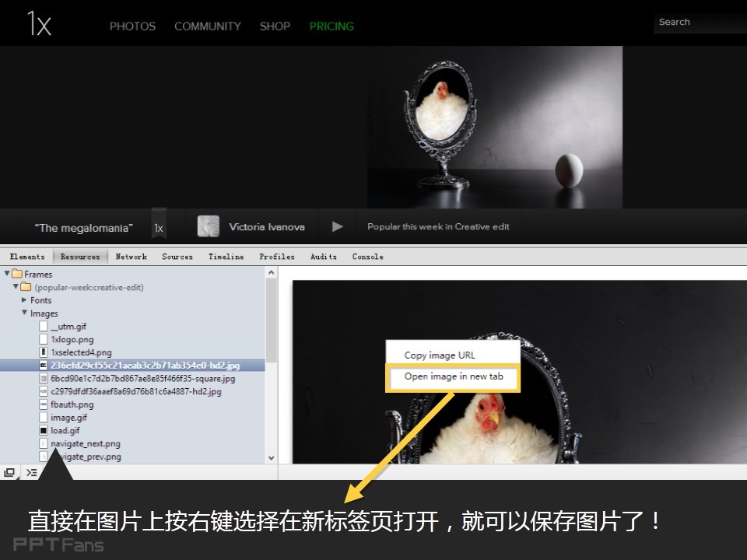The image size is (747, 560).
Task: Switch to the Sources tab
Action: click(x=177, y=257)
